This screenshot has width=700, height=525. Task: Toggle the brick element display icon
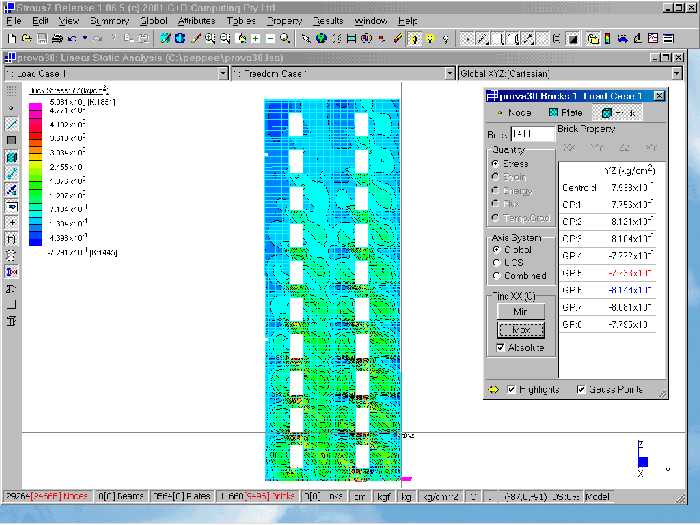(11, 157)
